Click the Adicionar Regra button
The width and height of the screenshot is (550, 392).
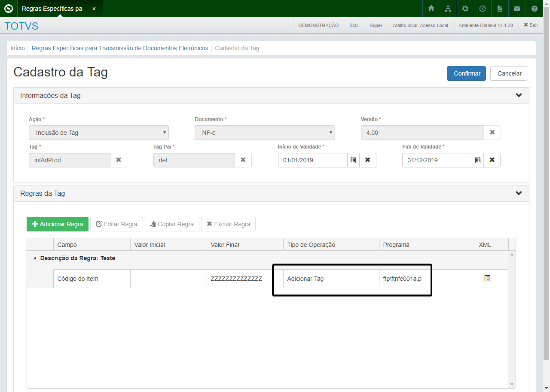pyautogui.click(x=58, y=224)
